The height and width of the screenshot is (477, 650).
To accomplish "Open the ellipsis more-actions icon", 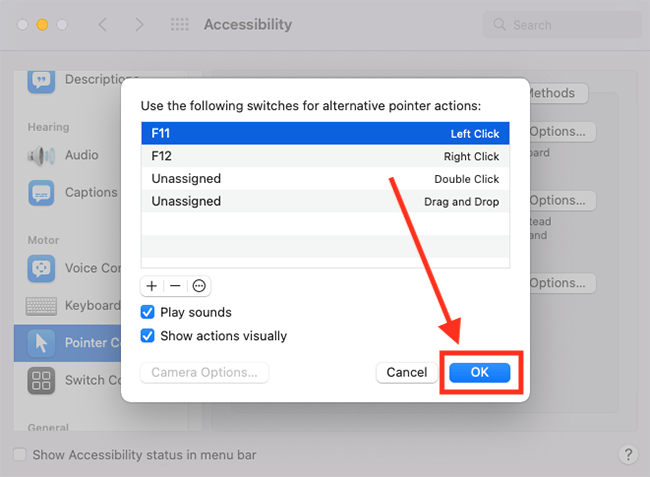I will (199, 286).
